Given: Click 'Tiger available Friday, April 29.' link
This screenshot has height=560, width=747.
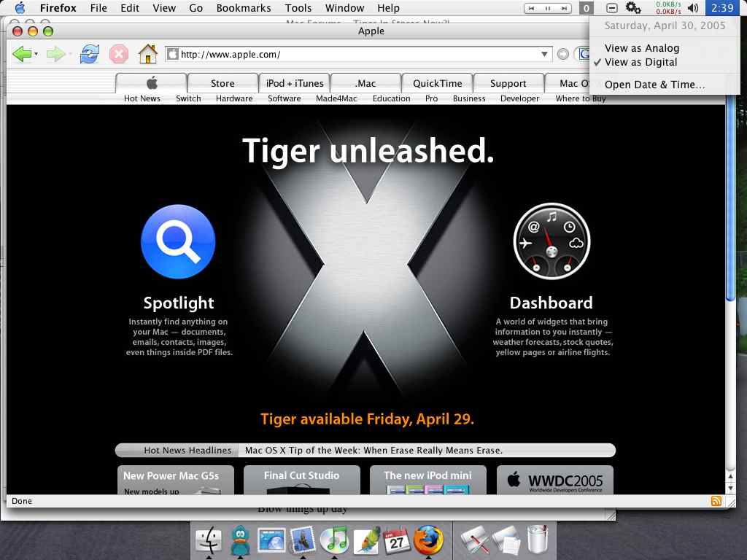Looking at the screenshot, I should [x=367, y=419].
